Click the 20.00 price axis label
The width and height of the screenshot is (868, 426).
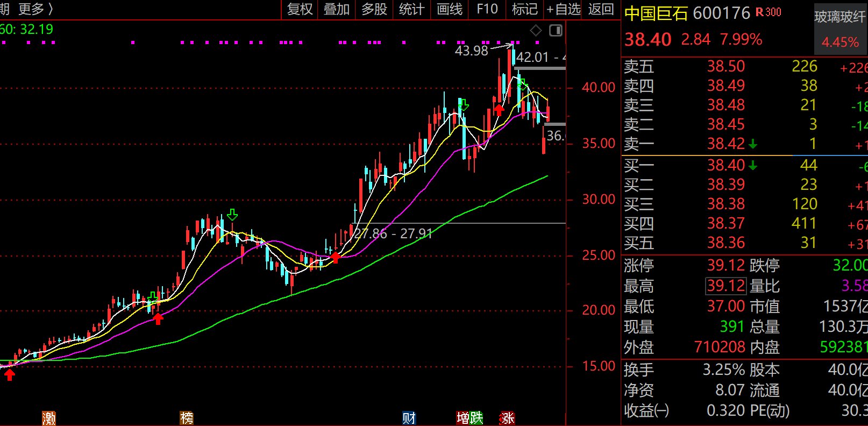599,310
